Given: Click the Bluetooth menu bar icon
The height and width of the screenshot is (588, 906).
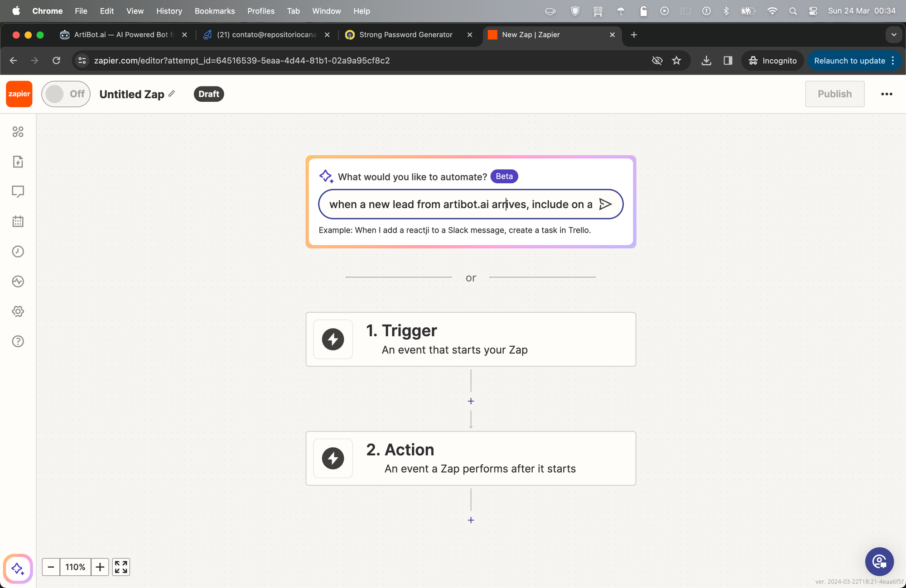Looking at the screenshot, I should pos(726,11).
